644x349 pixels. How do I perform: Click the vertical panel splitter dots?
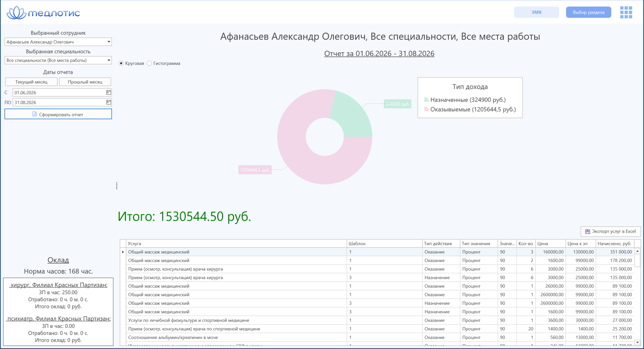click(x=117, y=186)
